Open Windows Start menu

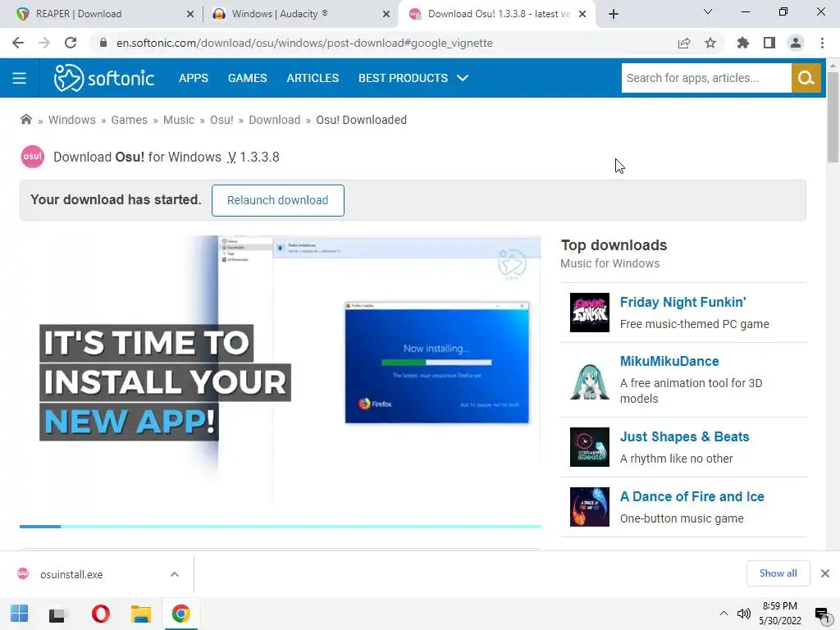(20, 614)
